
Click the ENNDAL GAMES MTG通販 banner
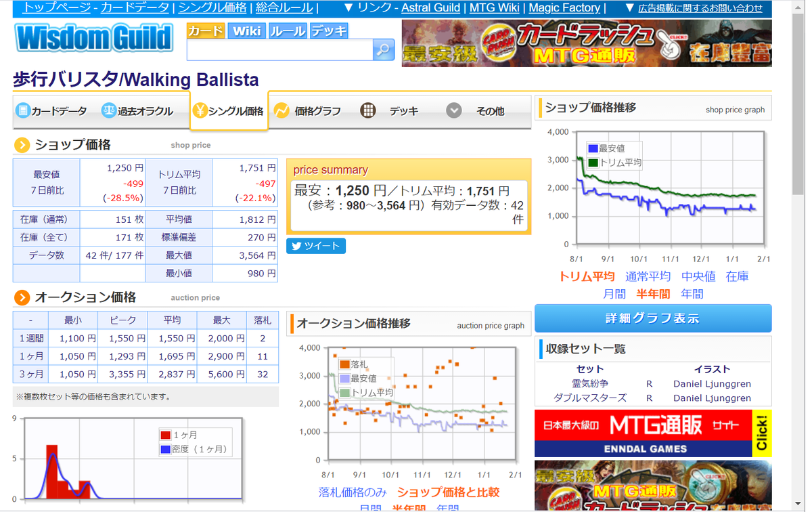click(x=653, y=433)
